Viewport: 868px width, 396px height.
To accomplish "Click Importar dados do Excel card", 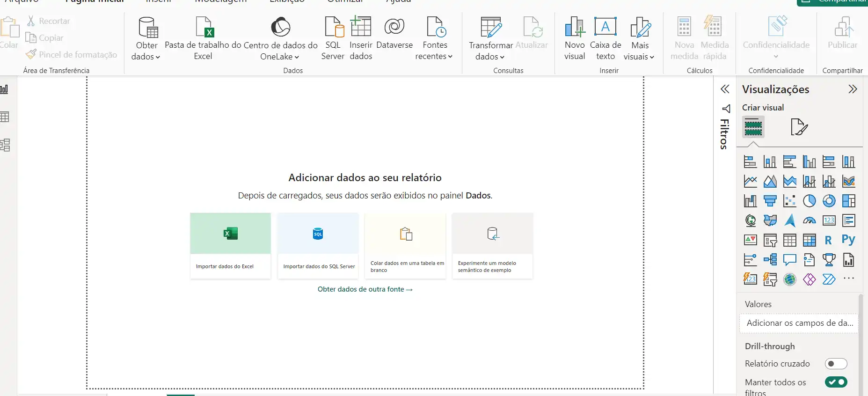I will tap(230, 246).
